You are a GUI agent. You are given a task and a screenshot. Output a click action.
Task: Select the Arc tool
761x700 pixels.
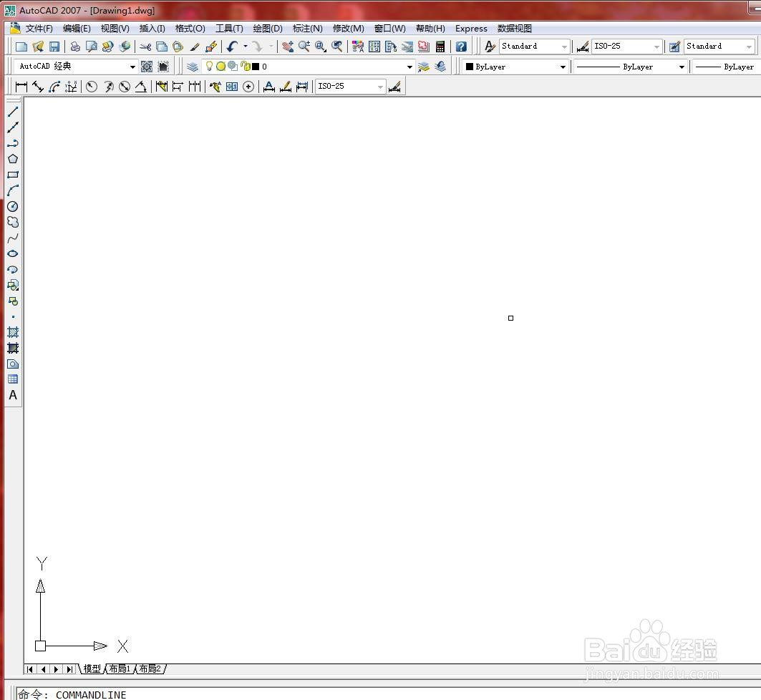point(13,190)
